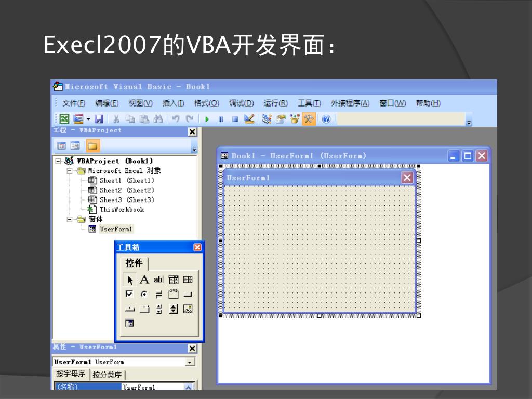This screenshot has width=532, height=399.
Task: Open the 调试(D) menu
Action: (241, 103)
